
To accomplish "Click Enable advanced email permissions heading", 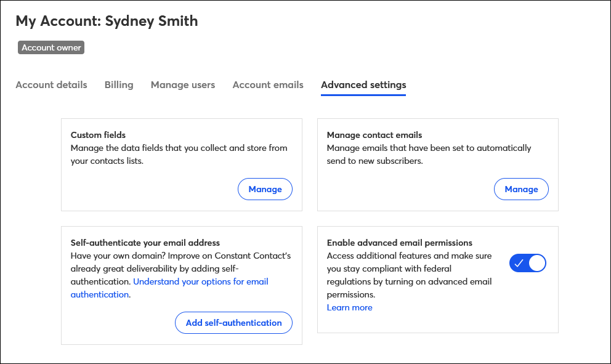I will coord(399,243).
